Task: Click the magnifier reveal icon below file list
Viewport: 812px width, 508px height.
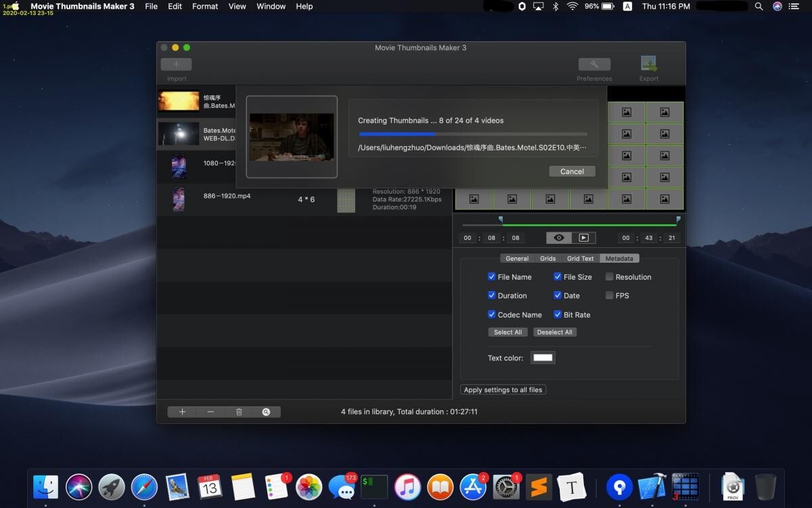Action: pyautogui.click(x=267, y=412)
